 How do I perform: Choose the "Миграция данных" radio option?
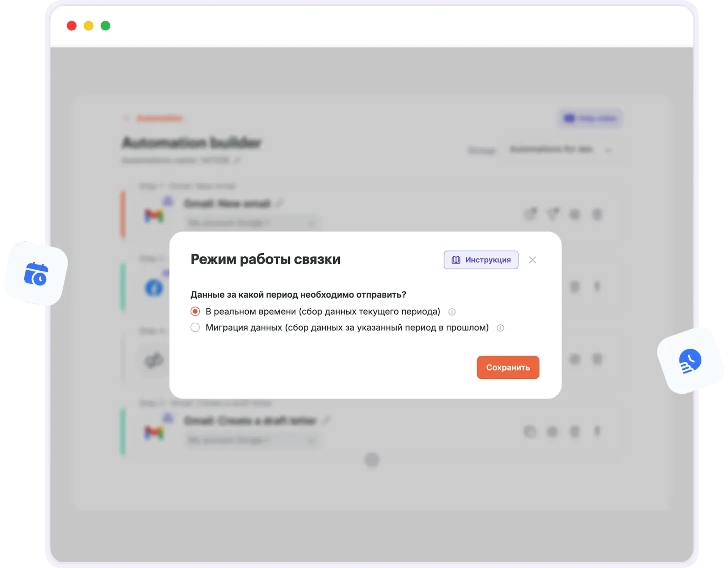(x=195, y=328)
